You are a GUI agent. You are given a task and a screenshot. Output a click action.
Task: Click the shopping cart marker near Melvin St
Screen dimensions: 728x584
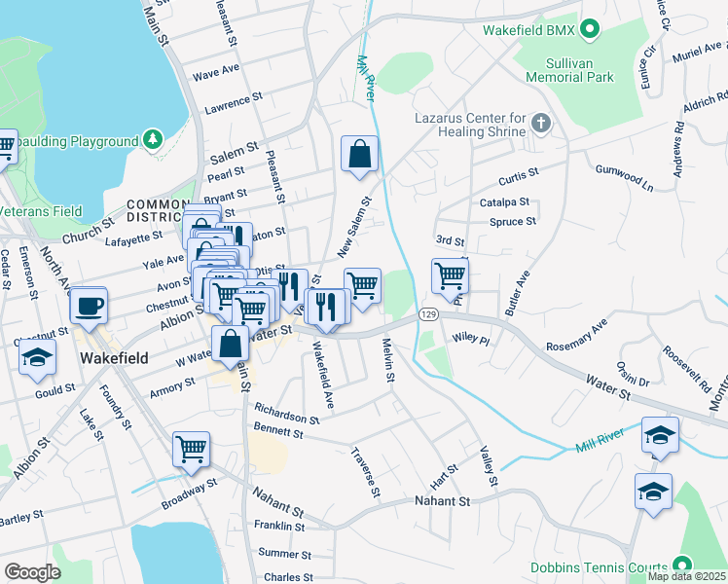[x=363, y=285]
